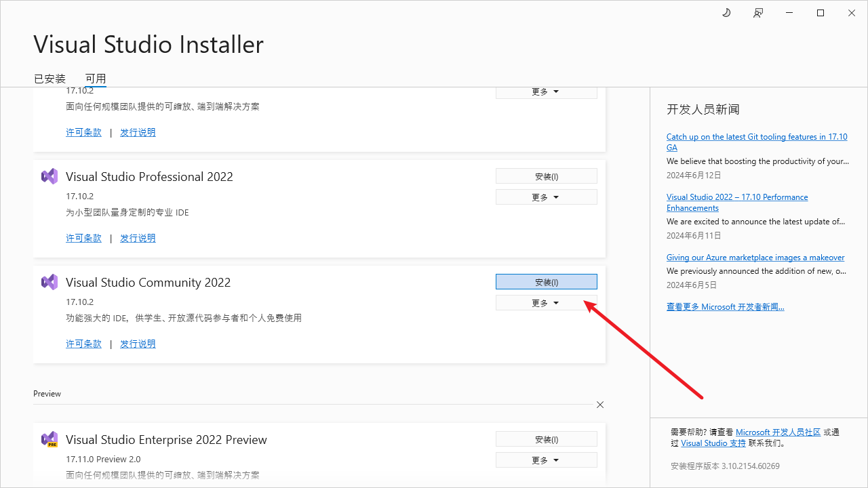Dismiss the Preview section with X icon
Image resolution: width=868 pixels, height=488 pixels.
600,405
